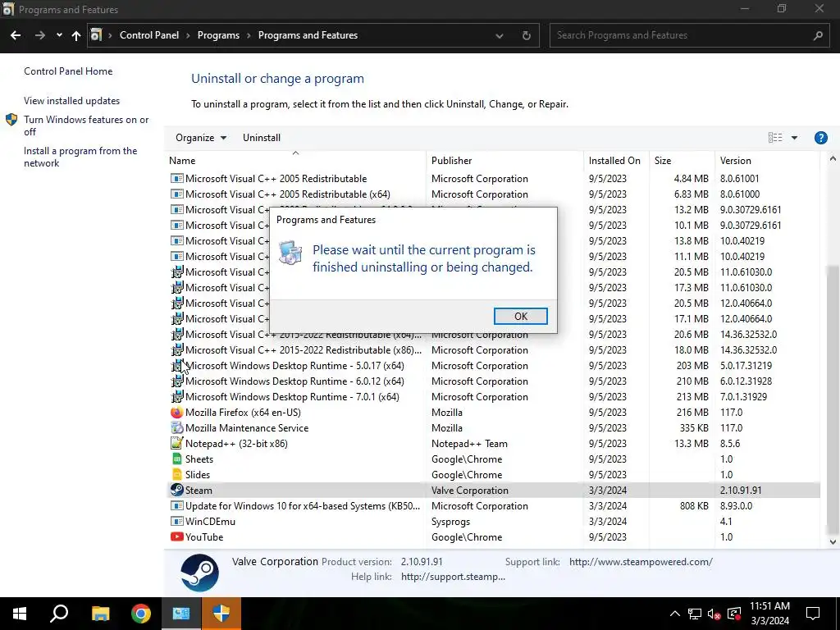
Task: Open Install a program from the network
Action: (x=80, y=157)
